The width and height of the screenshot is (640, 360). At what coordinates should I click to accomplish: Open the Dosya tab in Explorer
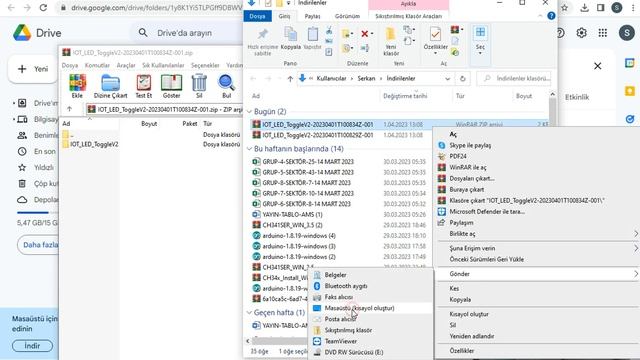(x=257, y=16)
